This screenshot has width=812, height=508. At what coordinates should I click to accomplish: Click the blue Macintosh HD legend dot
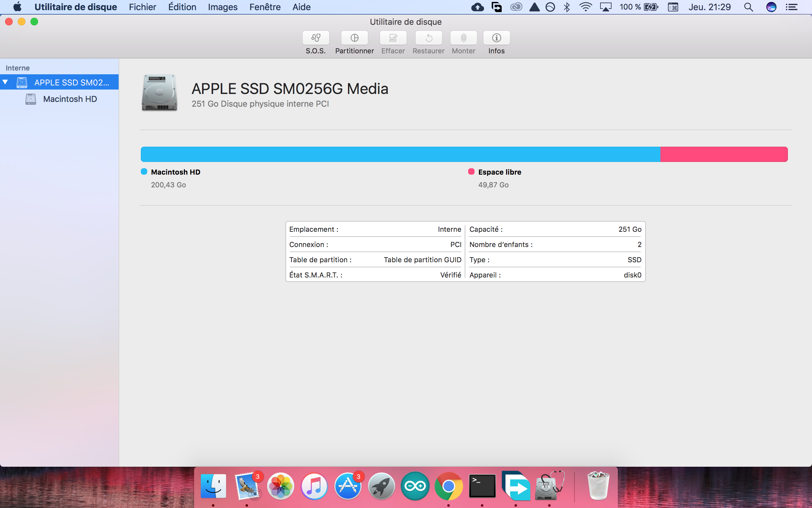[x=144, y=172]
